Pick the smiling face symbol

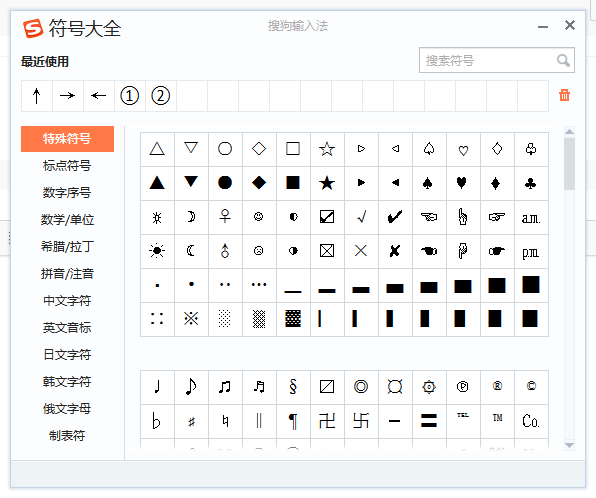pos(259,217)
